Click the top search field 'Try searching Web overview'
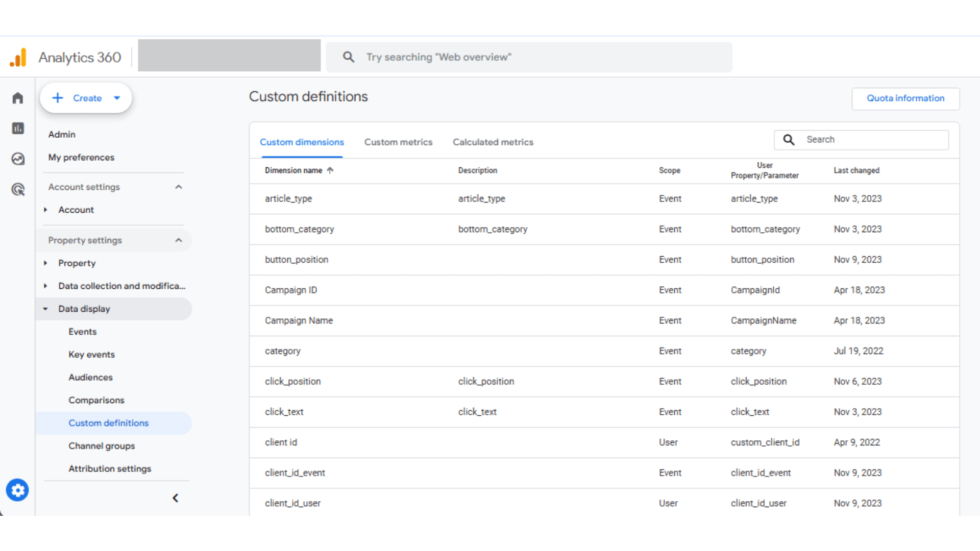Viewport: 980px width, 551px height. 529,57
